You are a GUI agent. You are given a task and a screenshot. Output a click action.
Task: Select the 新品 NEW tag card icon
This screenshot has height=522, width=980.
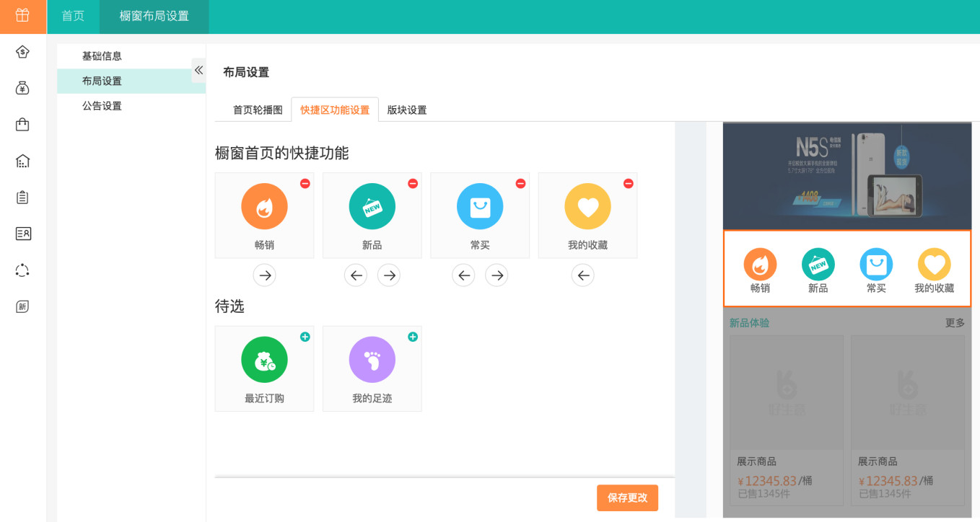point(372,206)
